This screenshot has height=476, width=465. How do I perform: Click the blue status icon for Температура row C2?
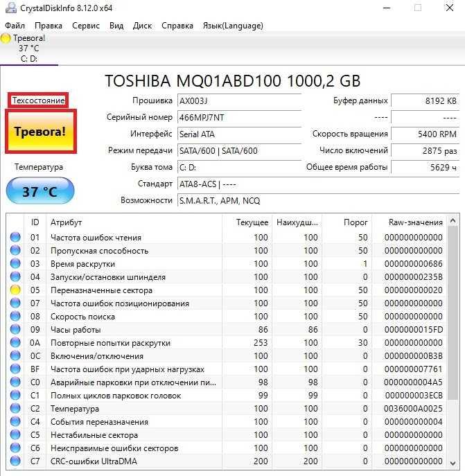coord(15,408)
